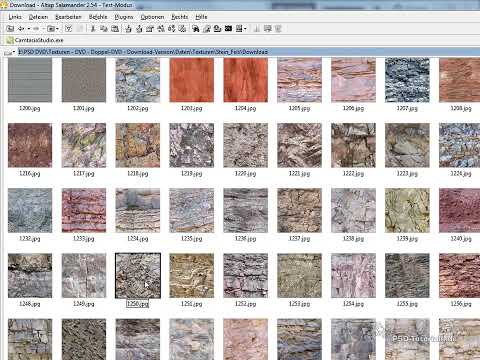Click the file name label 1238.jpg
This screenshot has height=360, width=480.
tap(353, 239)
